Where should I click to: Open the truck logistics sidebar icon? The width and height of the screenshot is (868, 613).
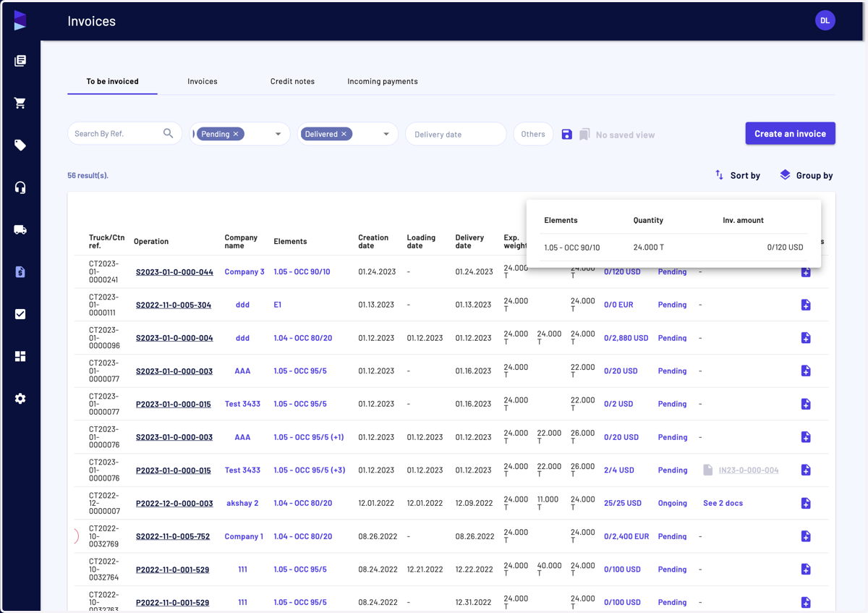point(20,230)
